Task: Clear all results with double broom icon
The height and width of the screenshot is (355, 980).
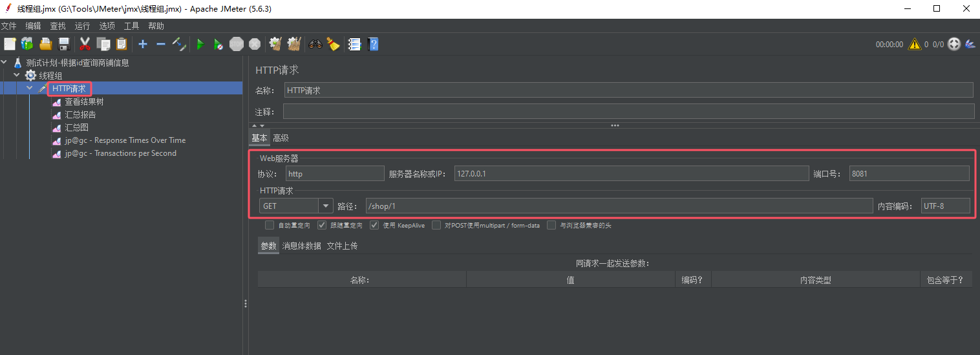Action: point(294,44)
